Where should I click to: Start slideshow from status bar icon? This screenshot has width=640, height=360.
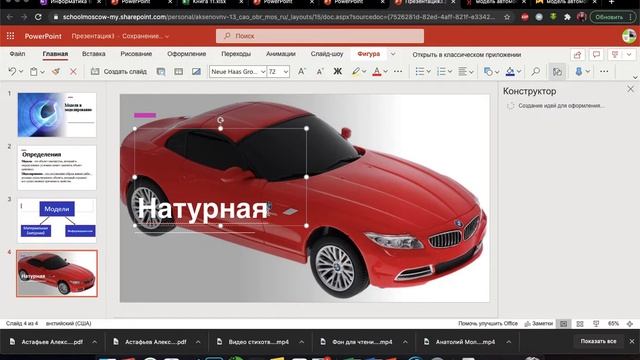(x=596, y=324)
